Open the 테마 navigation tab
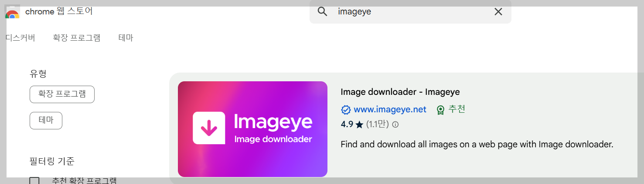The height and width of the screenshot is (184, 644). 126,38
